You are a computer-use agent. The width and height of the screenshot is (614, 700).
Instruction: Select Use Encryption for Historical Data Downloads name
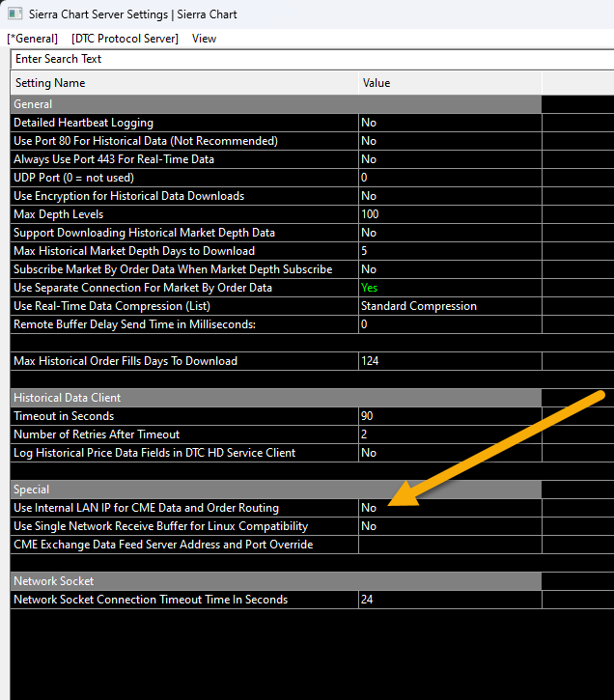184,196
